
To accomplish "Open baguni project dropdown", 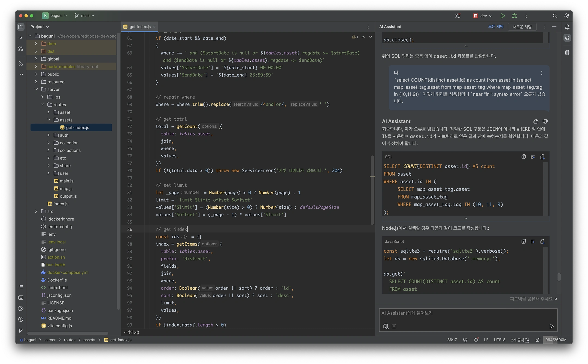I will [x=54, y=16].
